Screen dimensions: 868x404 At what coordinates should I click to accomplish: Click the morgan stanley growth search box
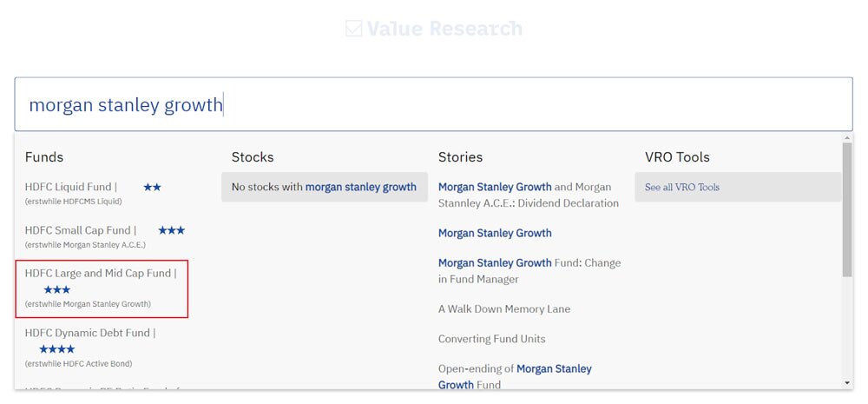(433, 104)
